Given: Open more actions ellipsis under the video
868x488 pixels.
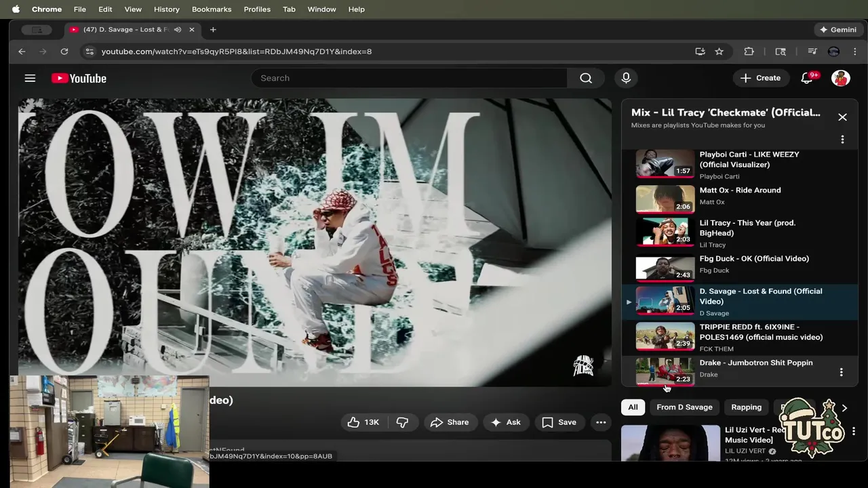Looking at the screenshot, I should point(601,422).
